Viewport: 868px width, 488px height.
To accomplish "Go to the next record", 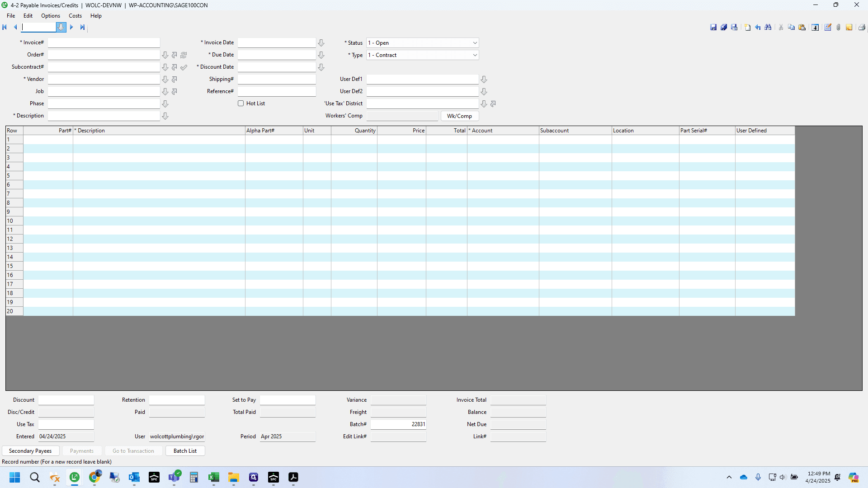I will click(71, 28).
